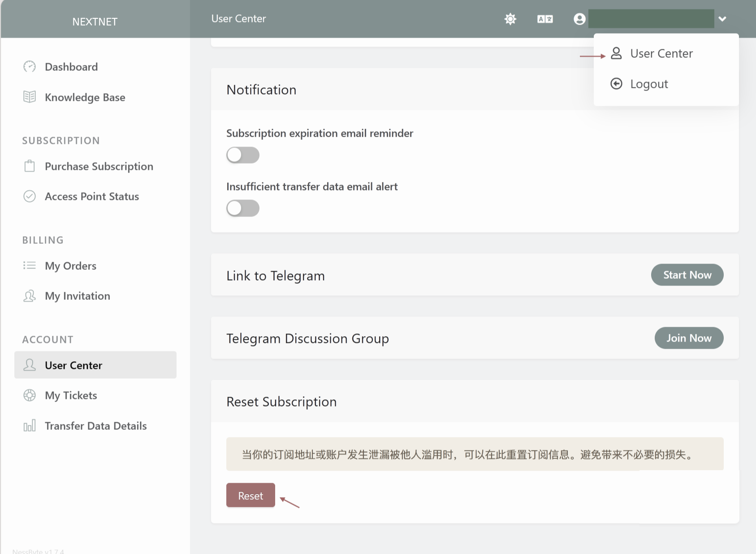Select User Center in the sidebar
Screen dimensions: 756x554
[x=95, y=365]
